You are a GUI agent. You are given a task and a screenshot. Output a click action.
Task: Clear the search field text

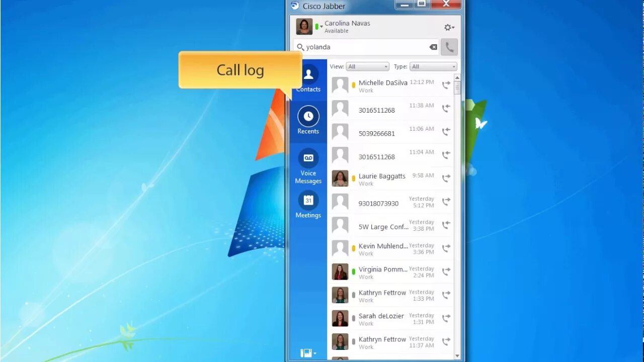coord(433,47)
